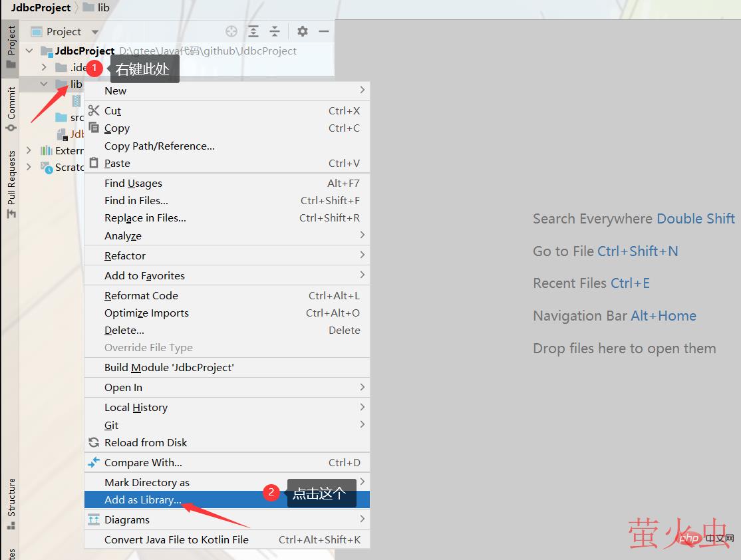Click the Collapse All icon in Project toolbar
741x560 pixels.
click(x=275, y=31)
